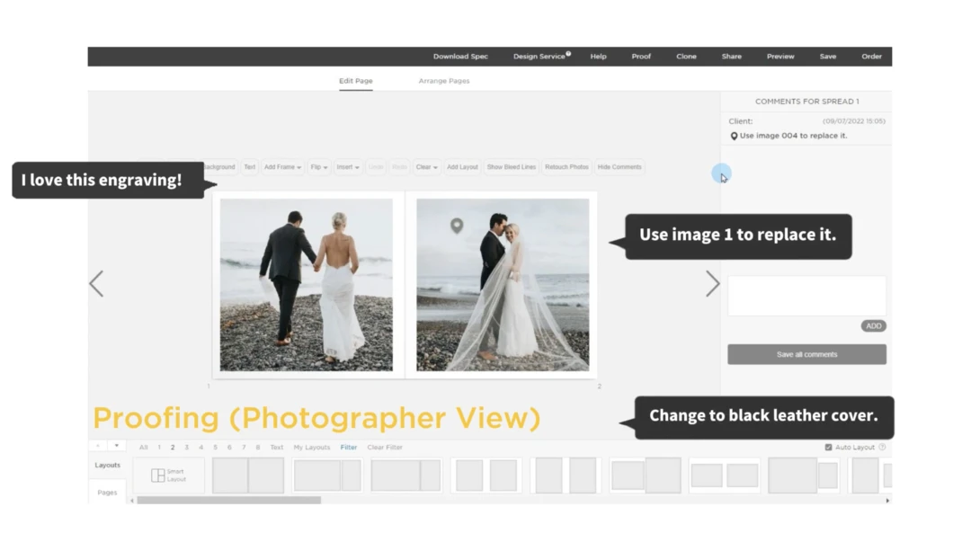Screen dimensions: 980x551
Task: Filter layouts by 1 photo
Action: click(159, 448)
